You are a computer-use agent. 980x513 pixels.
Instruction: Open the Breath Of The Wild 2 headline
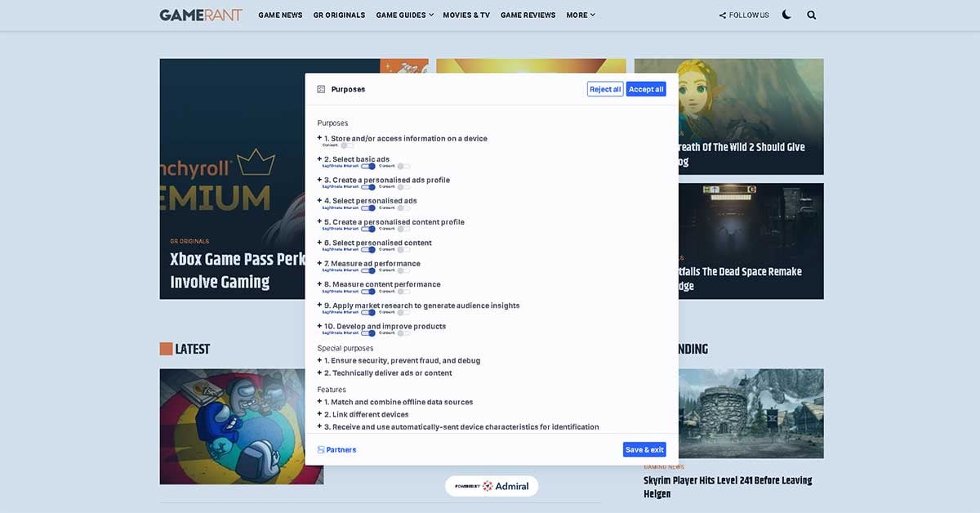tap(742, 154)
